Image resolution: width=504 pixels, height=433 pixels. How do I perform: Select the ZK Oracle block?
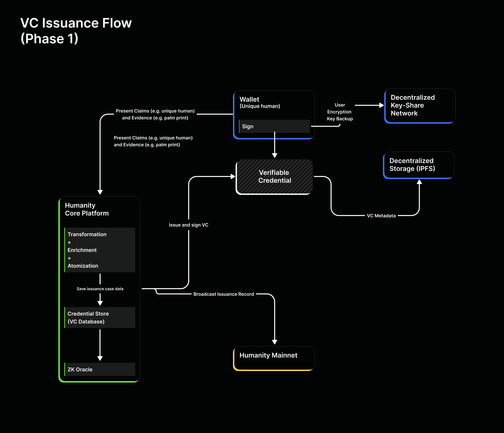click(100, 369)
